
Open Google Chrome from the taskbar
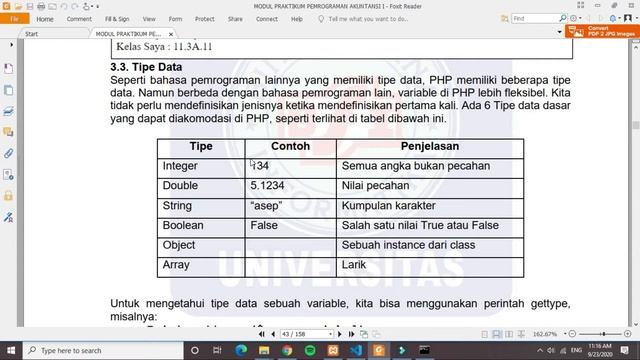pyautogui.click(x=287, y=350)
